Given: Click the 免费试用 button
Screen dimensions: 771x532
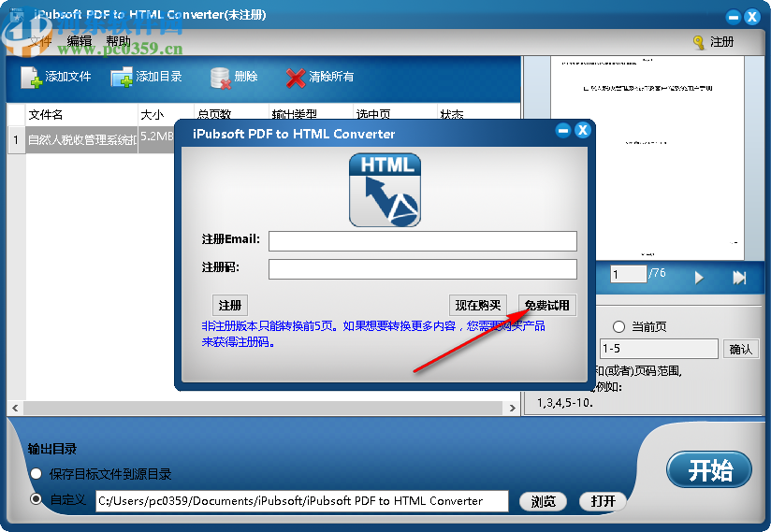Looking at the screenshot, I should 546,306.
